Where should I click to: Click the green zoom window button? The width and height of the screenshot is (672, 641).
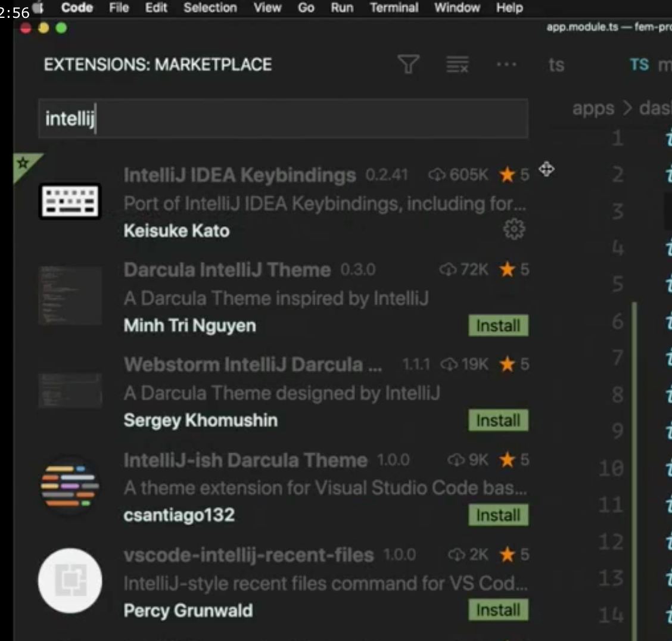point(61,28)
